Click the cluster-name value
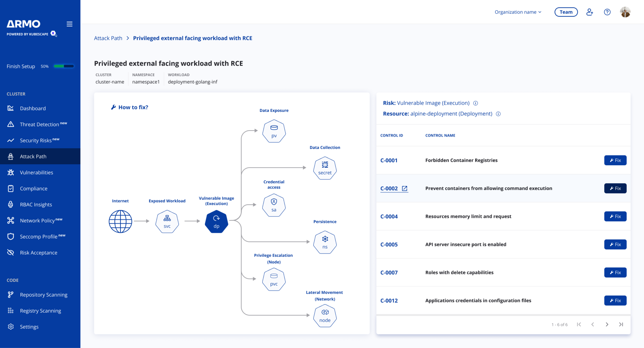The width and height of the screenshot is (644, 348). [110, 82]
